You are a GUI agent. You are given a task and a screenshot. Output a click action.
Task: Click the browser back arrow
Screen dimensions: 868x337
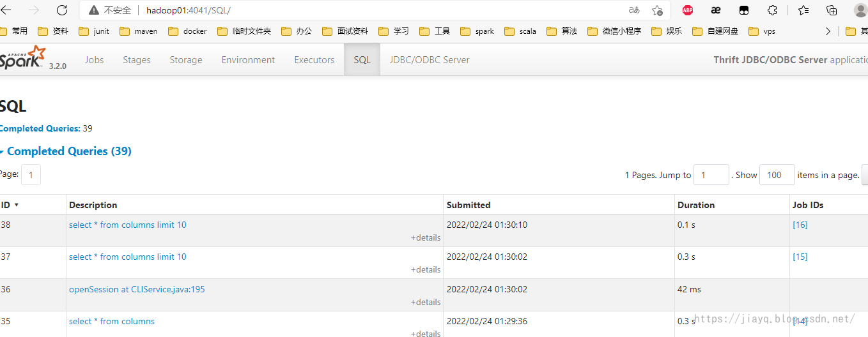coord(6,10)
